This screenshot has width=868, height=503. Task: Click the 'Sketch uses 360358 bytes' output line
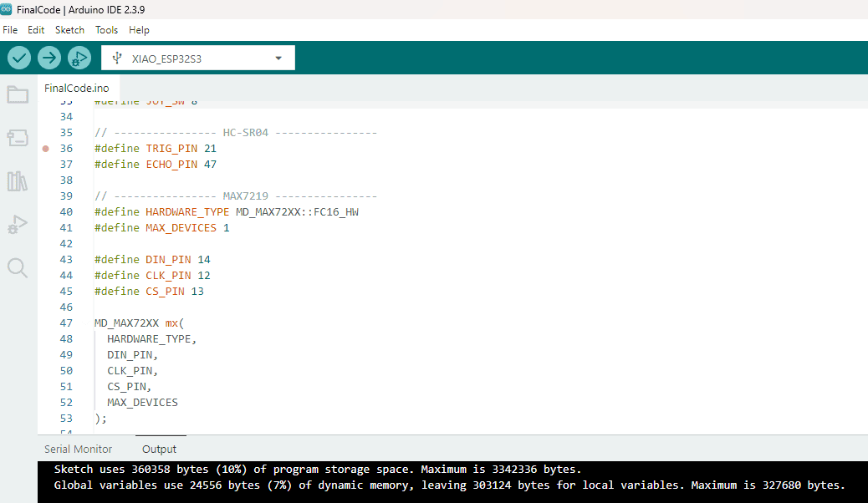pos(318,470)
